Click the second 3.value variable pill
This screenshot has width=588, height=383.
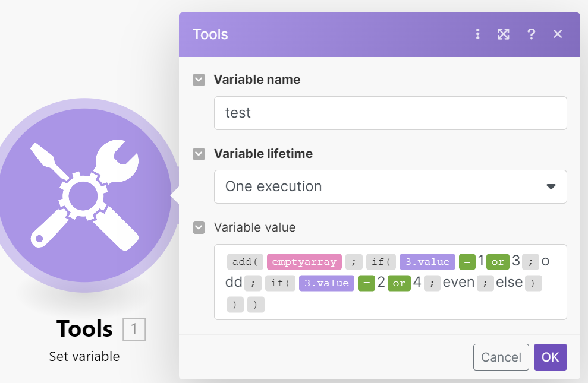pyautogui.click(x=326, y=283)
